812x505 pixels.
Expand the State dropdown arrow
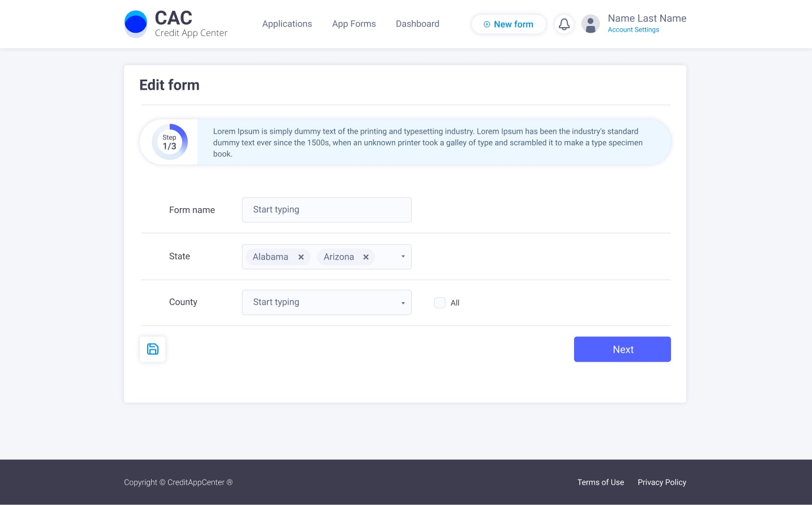pos(403,257)
